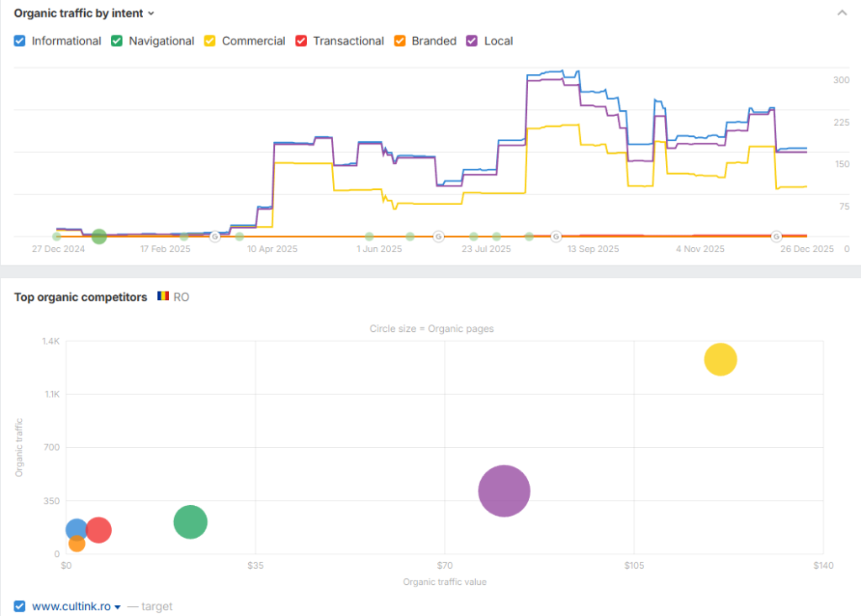Hide the Local intent line
861x616 pixels.
click(x=473, y=41)
